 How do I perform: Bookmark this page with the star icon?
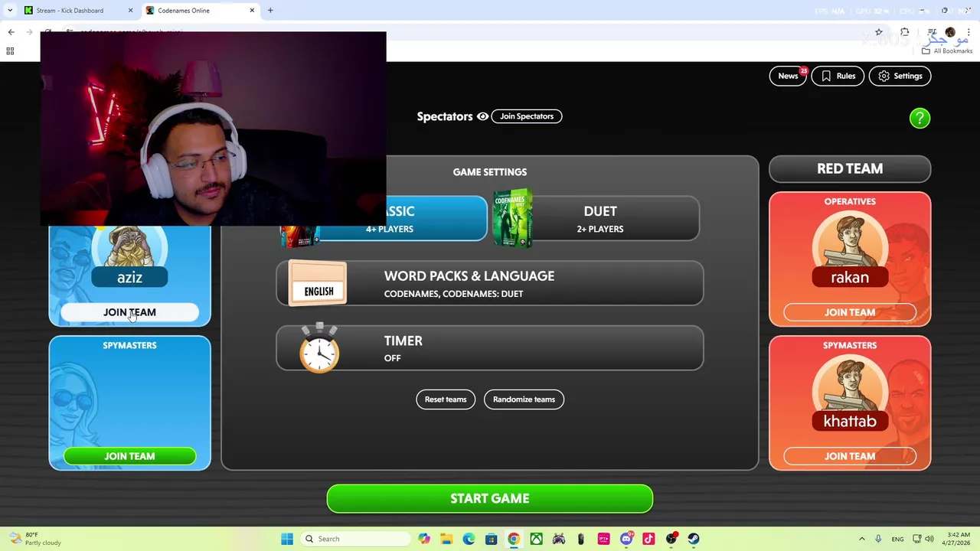tap(879, 32)
